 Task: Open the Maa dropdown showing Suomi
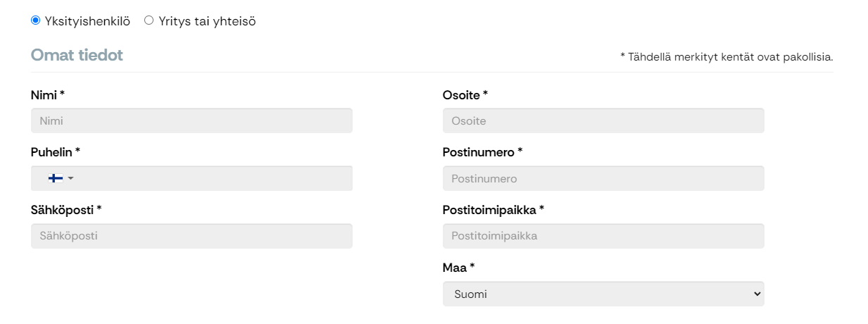(x=603, y=294)
